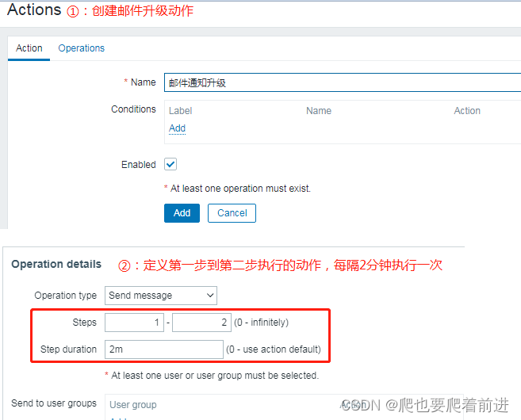The height and width of the screenshot is (420, 521).
Task: Add a new condition via Add link
Action: coord(177,128)
